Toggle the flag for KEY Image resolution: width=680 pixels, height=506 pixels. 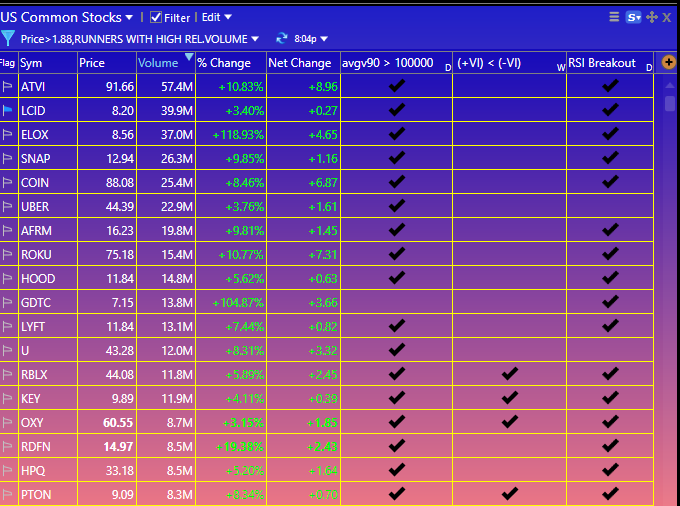coord(7,398)
